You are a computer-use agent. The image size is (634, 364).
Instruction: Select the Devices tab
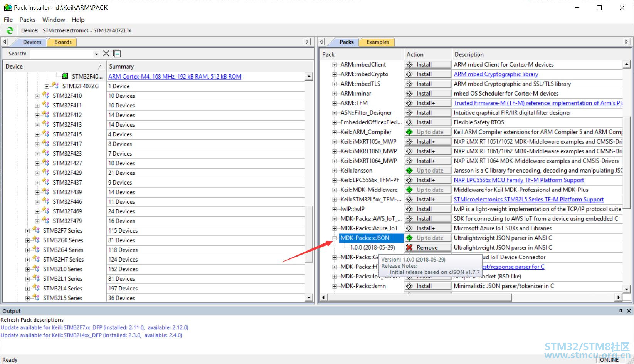[32, 42]
